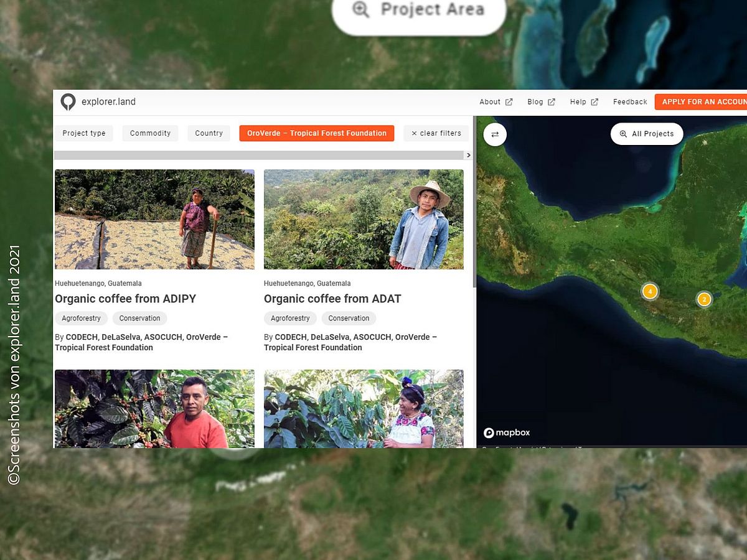Image resolution: width=747 pixels, height=560 pixels.
Task: Click the Blog external-link icon
Action: (552, 102)
